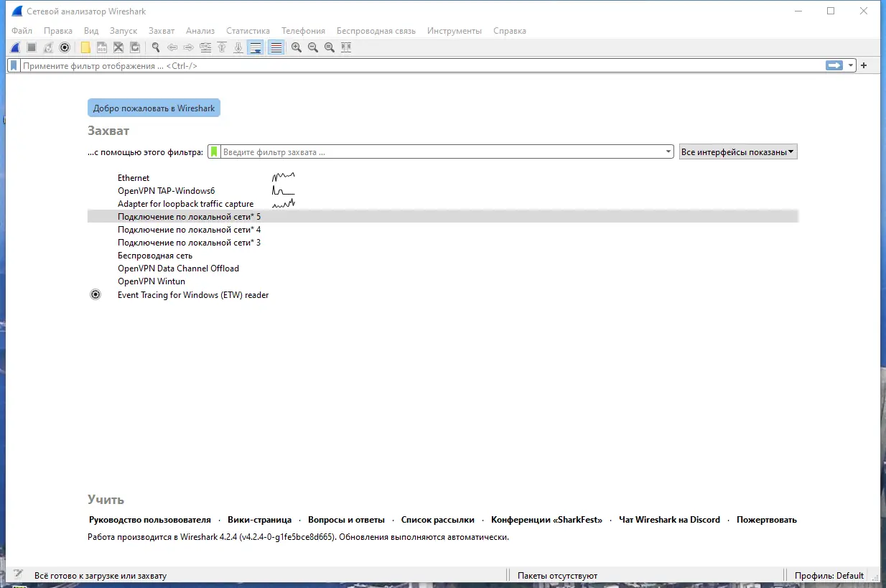Click into the display filter input field
Viewport: 886px width, 588px height.
coord(422,65)
